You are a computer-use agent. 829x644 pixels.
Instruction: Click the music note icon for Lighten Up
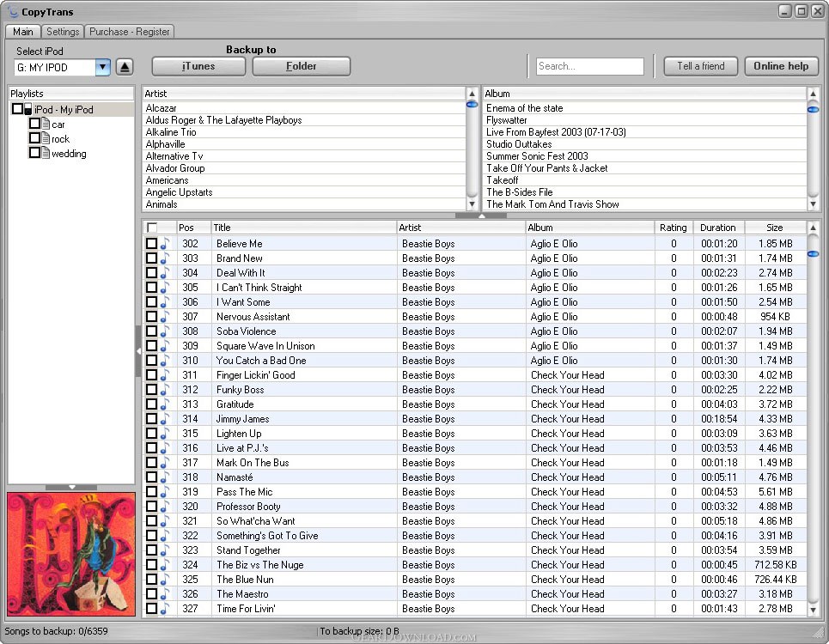(x=165, y=434)
